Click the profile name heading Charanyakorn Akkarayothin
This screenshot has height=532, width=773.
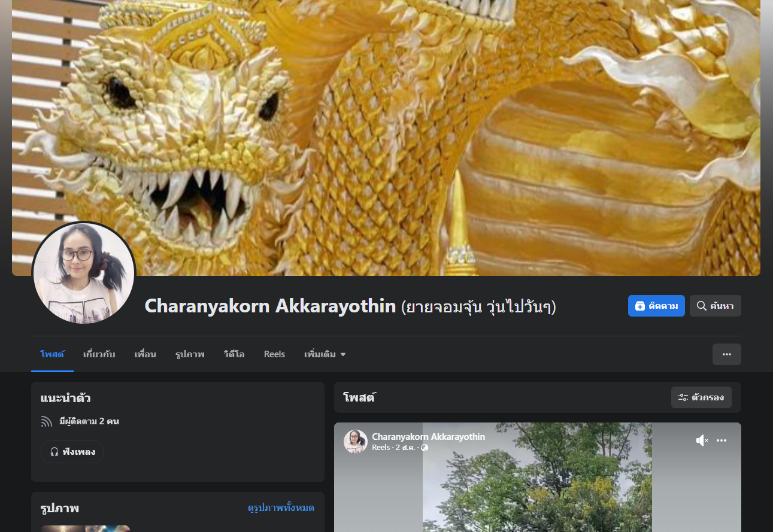[270, 306]
